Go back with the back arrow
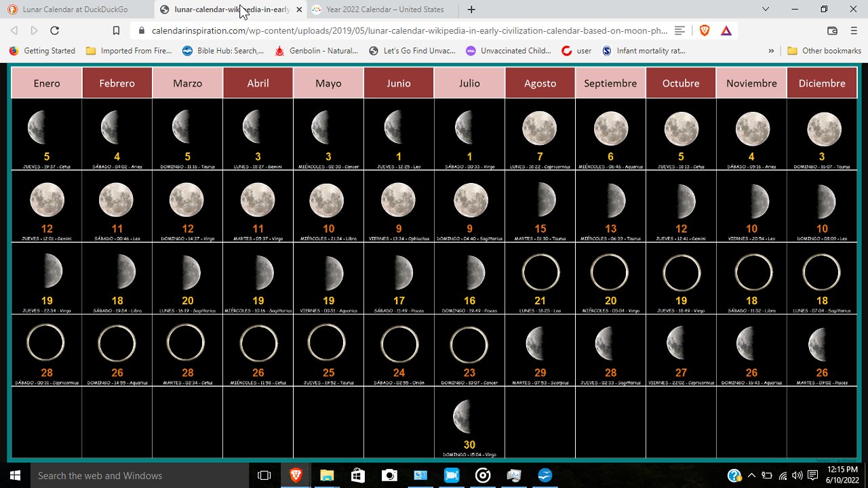The width and height of the screenshot is (868, 488). pos(14,30)
